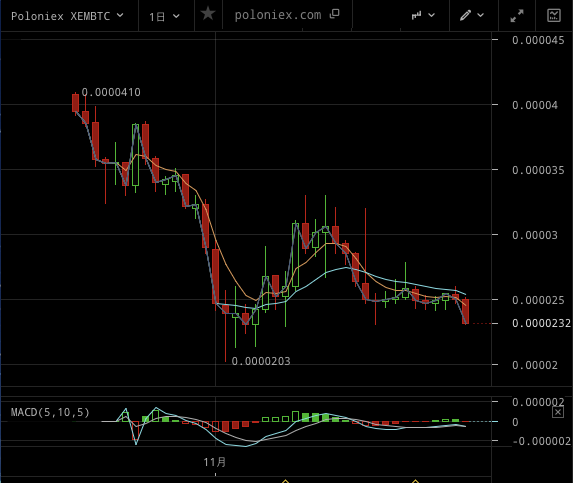The image size is (573, 483).
Task: Open the 1日 interval dropdown
Action: click(x=164, y=16)
